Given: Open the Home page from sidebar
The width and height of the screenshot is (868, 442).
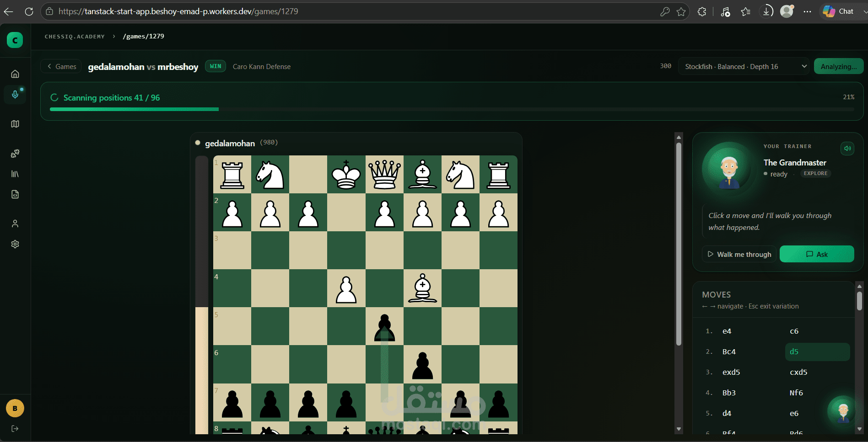Looking at the screenshot, I should point(15,74).
